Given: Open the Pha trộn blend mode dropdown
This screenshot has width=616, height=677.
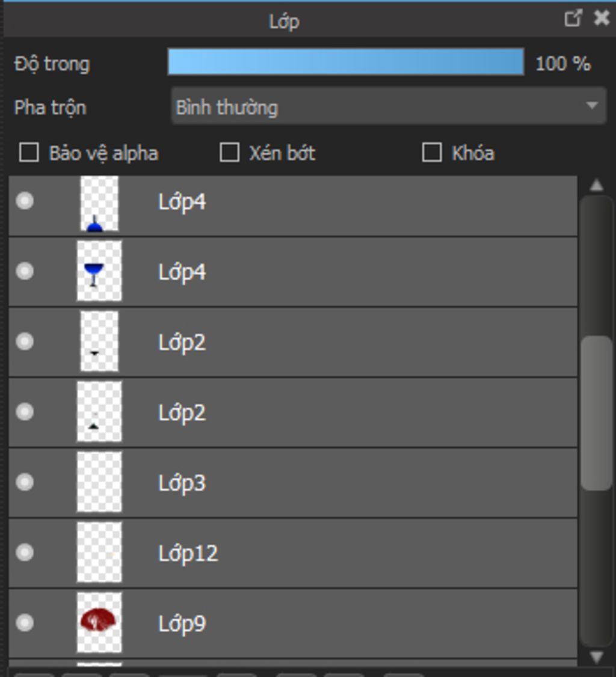Looking at the screenshot, I should [388, 106].
